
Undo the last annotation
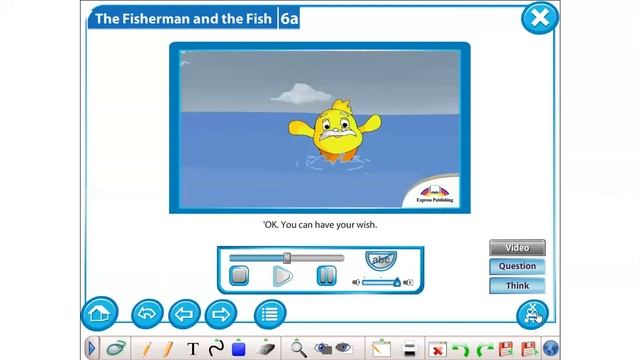(x=461, y=350)
